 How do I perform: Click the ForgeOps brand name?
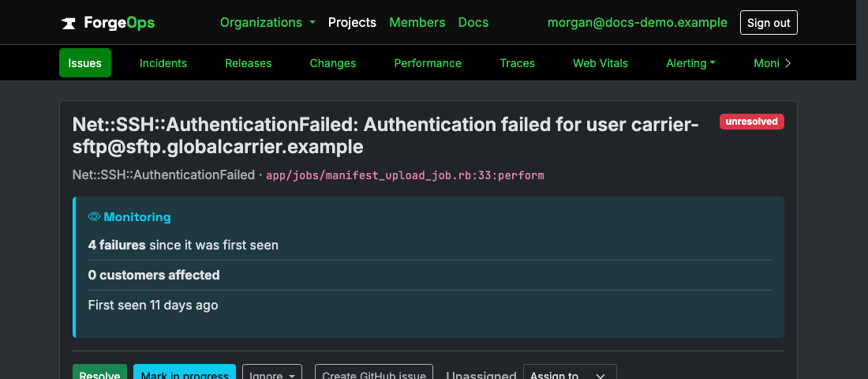pyautogui.click(x=119, y=23)
